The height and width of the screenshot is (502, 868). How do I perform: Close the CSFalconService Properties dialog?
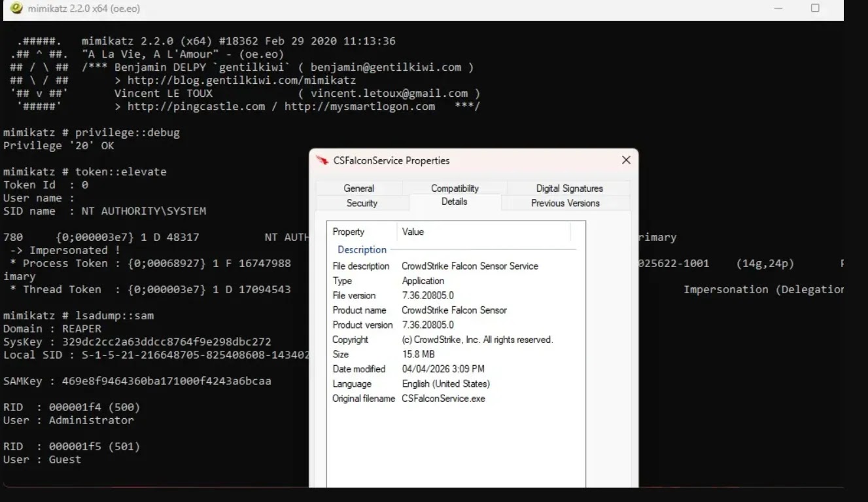[x=626, y=160]
